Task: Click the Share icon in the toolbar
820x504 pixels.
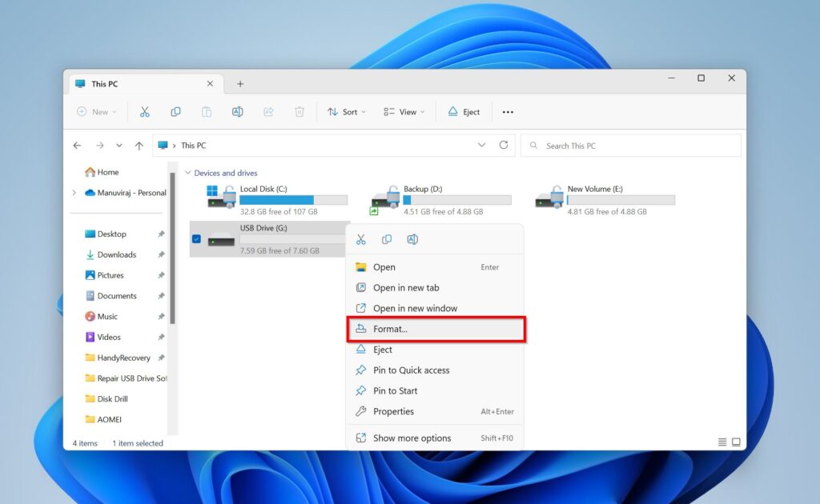Action: pos(269,111)
